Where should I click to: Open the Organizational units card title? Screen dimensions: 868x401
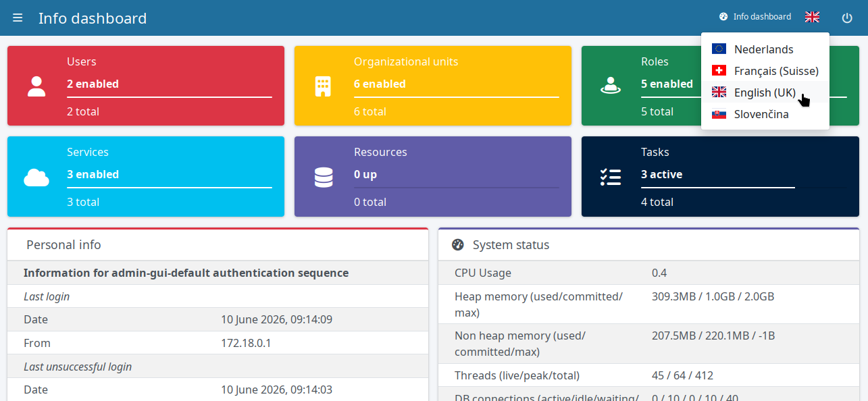pyautogui.click(x=406, y=61)
